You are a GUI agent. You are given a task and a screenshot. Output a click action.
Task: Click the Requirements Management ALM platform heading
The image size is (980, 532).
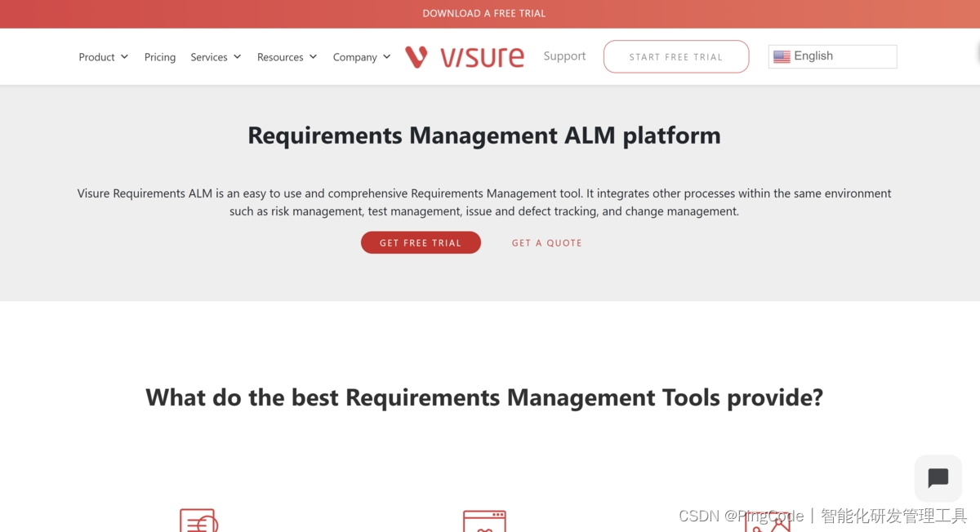(x=484, y=135)
